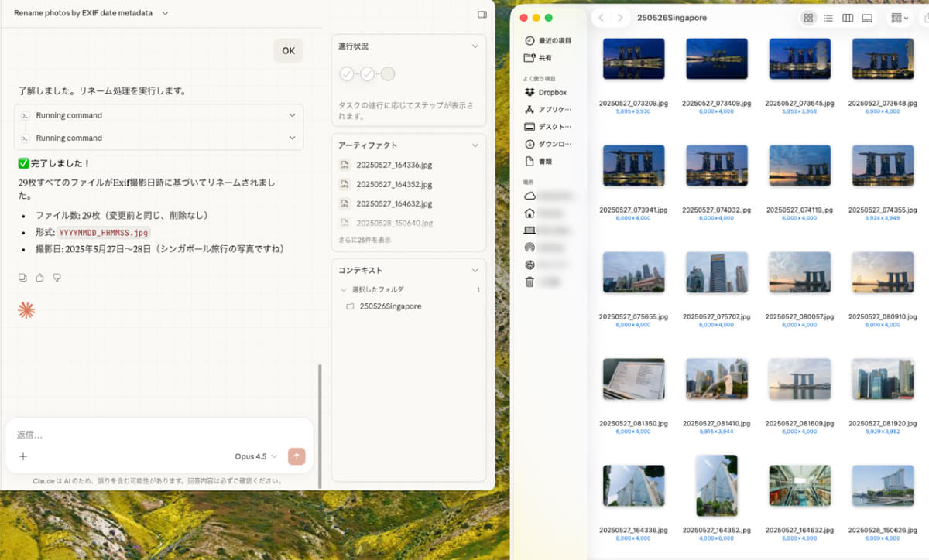Give a thumbs up to Claude's response
This screenshot has height=560, width=929.
click(39, 277)
